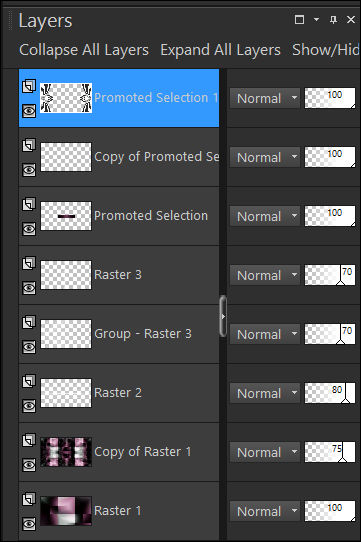Image resolution: width=361 pixels, height=542 pixels.
Task: Click layer-type icon beside Raster 1
Action: (29, 499)
